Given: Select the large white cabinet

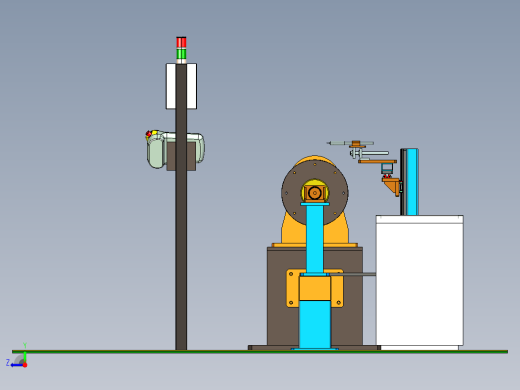Looking at the screenshot, I should 420,280.
